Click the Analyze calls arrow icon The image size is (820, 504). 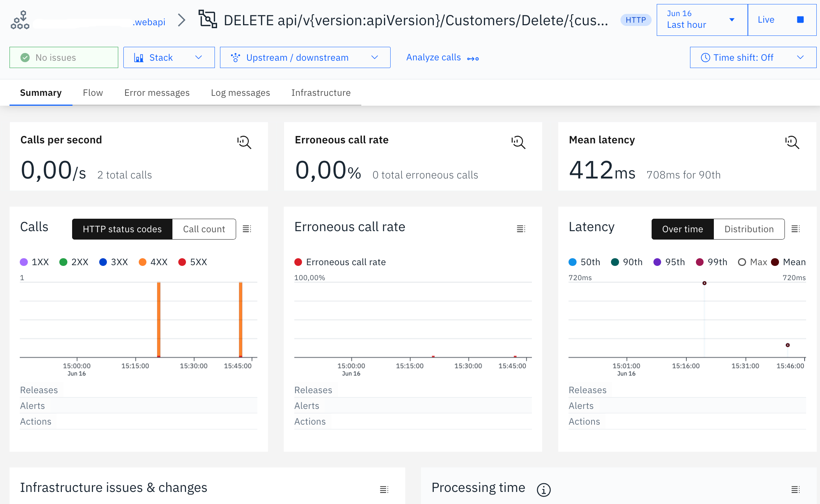click(x=473, y=59)
